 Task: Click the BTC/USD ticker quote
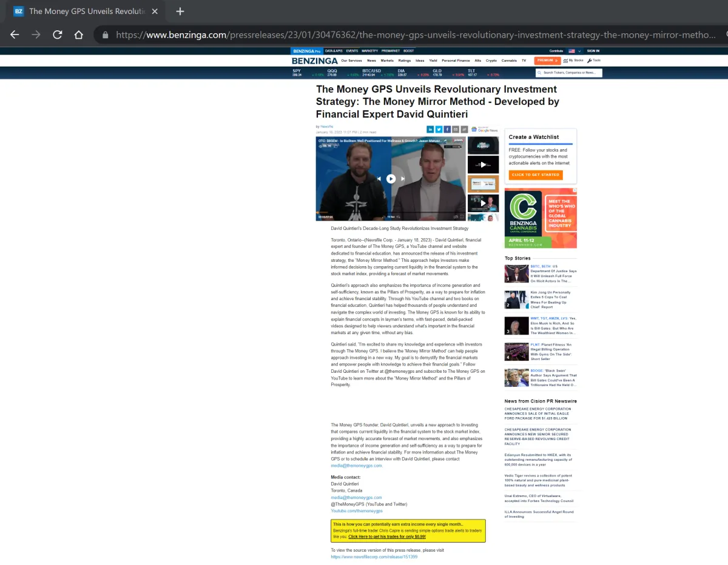point(377,73)
